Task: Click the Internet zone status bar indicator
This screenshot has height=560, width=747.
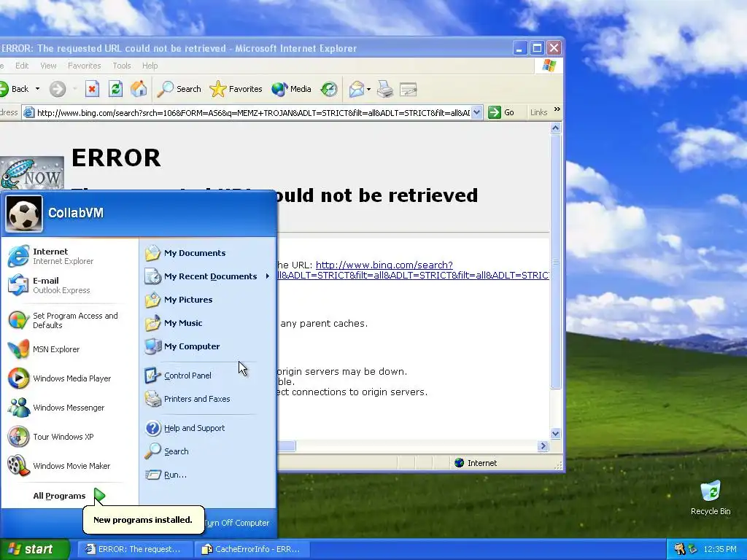Action: point(476,463)
